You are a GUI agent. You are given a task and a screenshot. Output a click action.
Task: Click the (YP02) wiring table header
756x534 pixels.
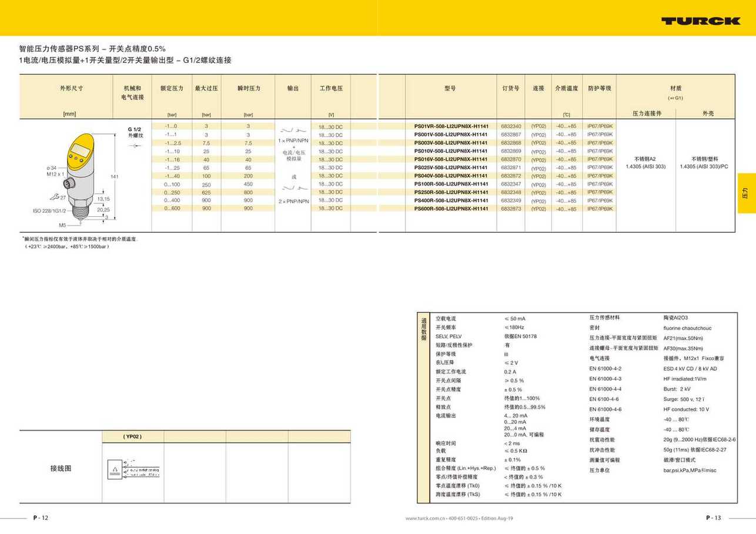coord(132,436)
